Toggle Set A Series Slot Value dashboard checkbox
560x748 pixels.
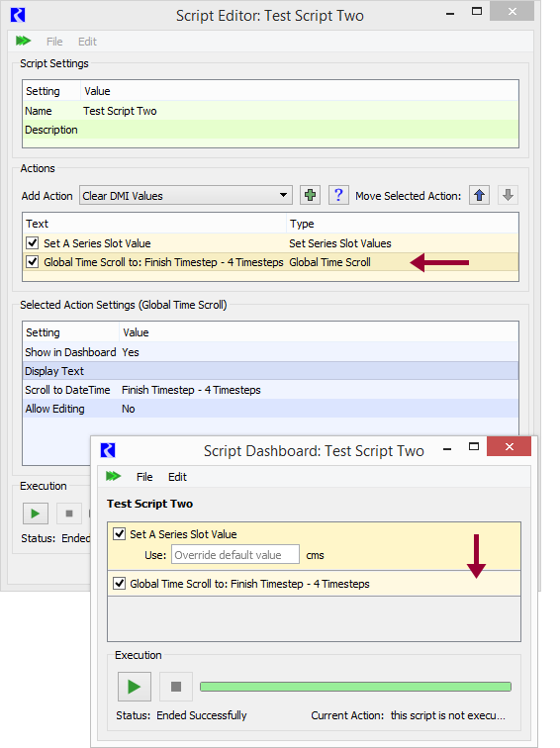(x=120, y=534)
